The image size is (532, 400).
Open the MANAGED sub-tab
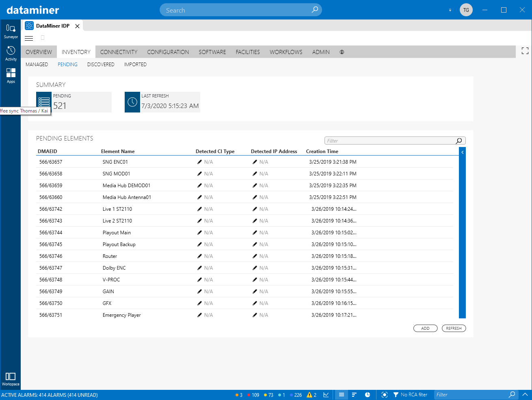coord(37,65)
